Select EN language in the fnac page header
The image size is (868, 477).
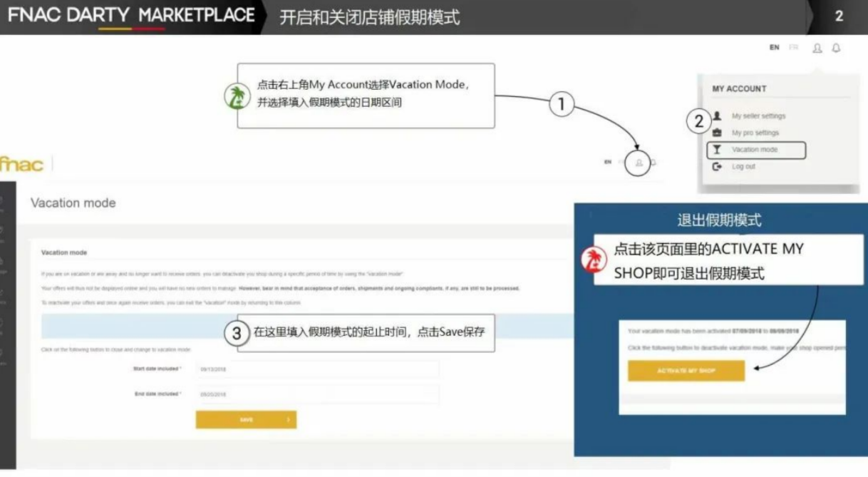point(608,163)
